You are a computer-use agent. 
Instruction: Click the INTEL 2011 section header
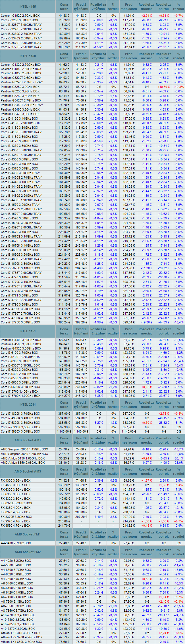click(x=28, y=404)
